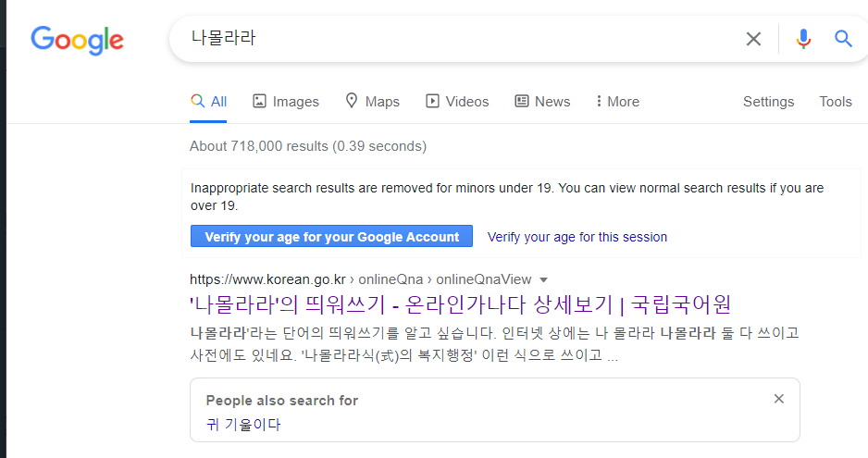Screen dimensions: 868x458
Task: Switch to the News tab
Action: (x=542, y=102)
